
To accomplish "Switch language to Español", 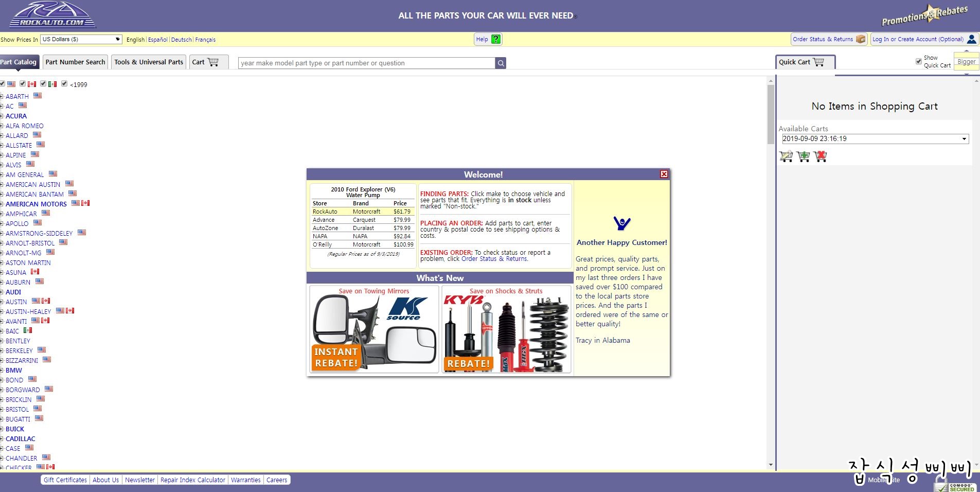I will coord(158,40).
